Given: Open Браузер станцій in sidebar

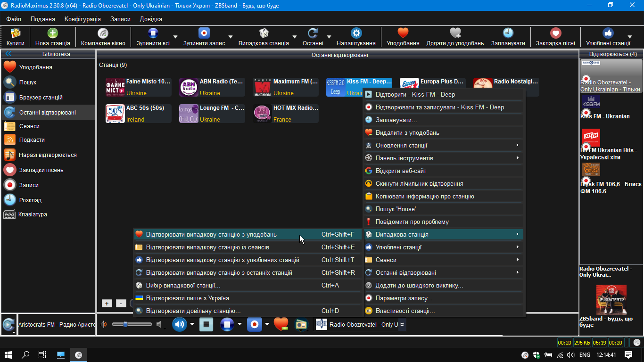Looking at the screenshot, I should (48, 97).
